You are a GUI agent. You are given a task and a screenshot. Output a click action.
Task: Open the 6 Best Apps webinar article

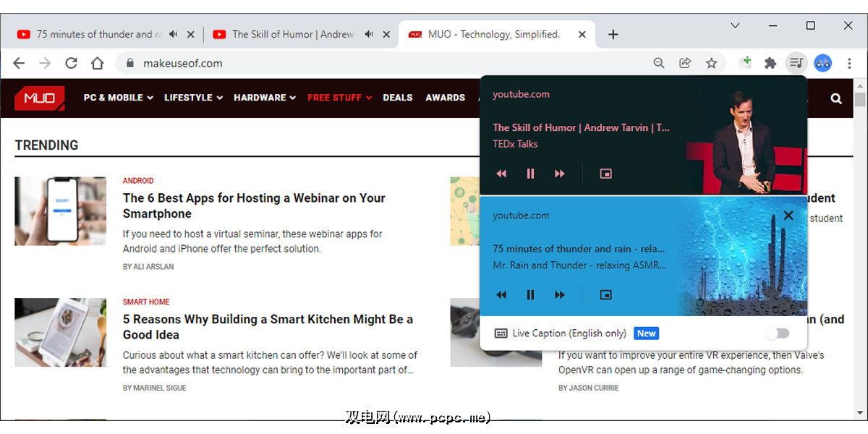pos(254,205)
